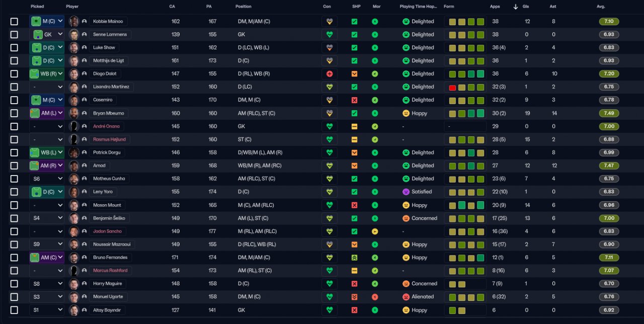The width and height of the screenshot is (644, 324).
Task: Click Manuel Ugarte's red morale icon
Action: [375, 297]
